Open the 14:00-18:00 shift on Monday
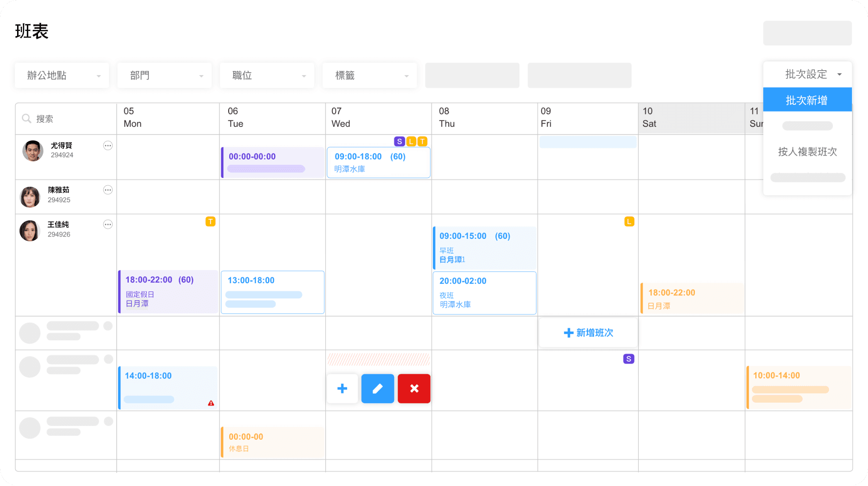Image resolution: width=868 pixels, height=486 pixels. (x=168, y=388)
